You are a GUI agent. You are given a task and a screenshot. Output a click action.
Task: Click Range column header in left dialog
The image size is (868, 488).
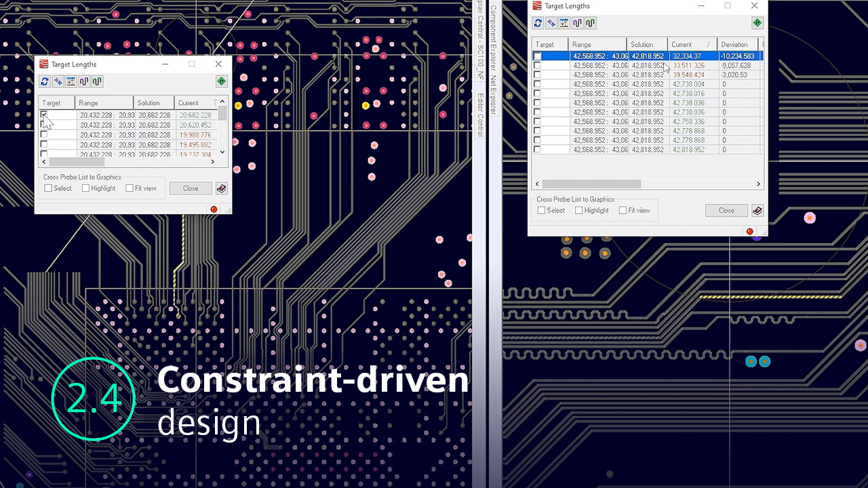tap(104, 103)
